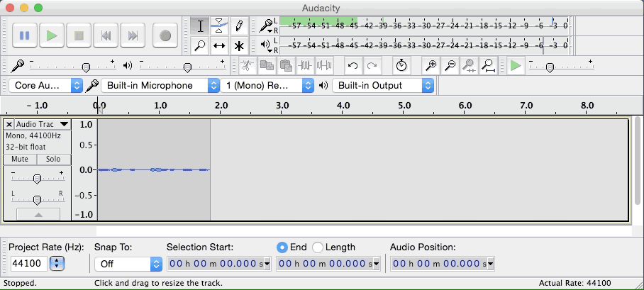Select the Selection (I-beam) tool
This screenshot has width=644, height=290.
[200, 26]
